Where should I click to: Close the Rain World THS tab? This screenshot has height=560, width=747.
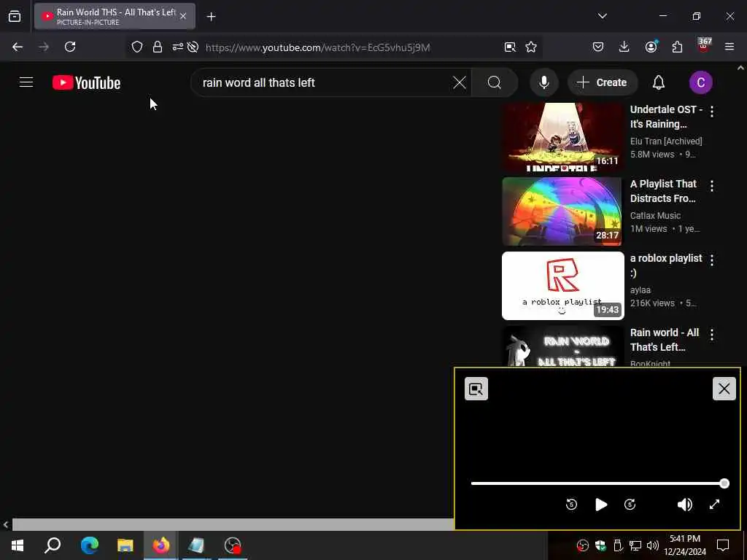183,16
